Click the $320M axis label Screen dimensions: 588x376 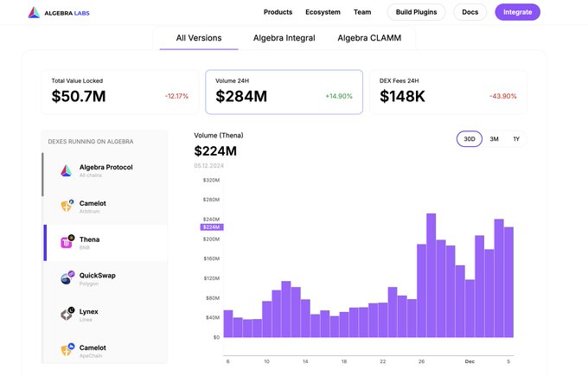[211, 180]
